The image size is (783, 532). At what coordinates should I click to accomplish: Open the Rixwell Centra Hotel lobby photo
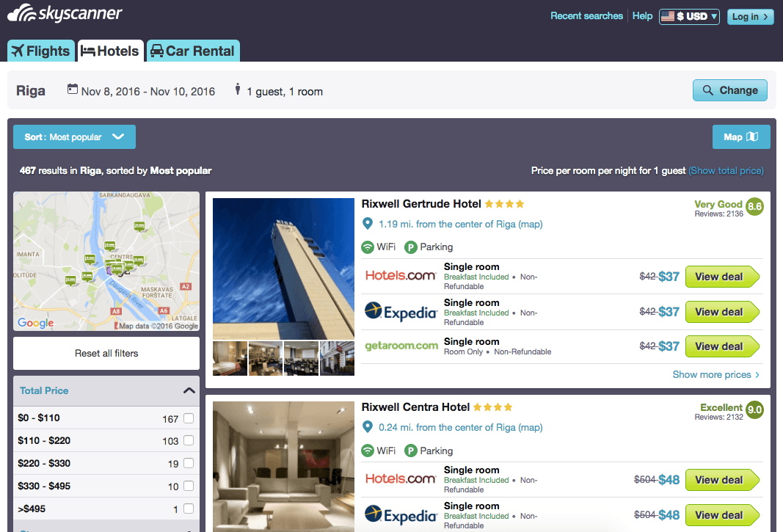coord(283,467)
